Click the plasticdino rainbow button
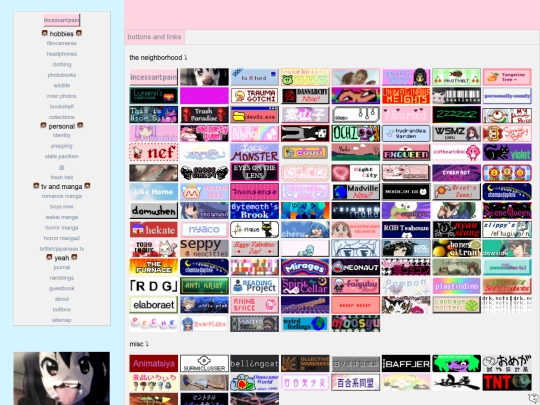This screenshot has width=540, height=405. pos(457,286)
